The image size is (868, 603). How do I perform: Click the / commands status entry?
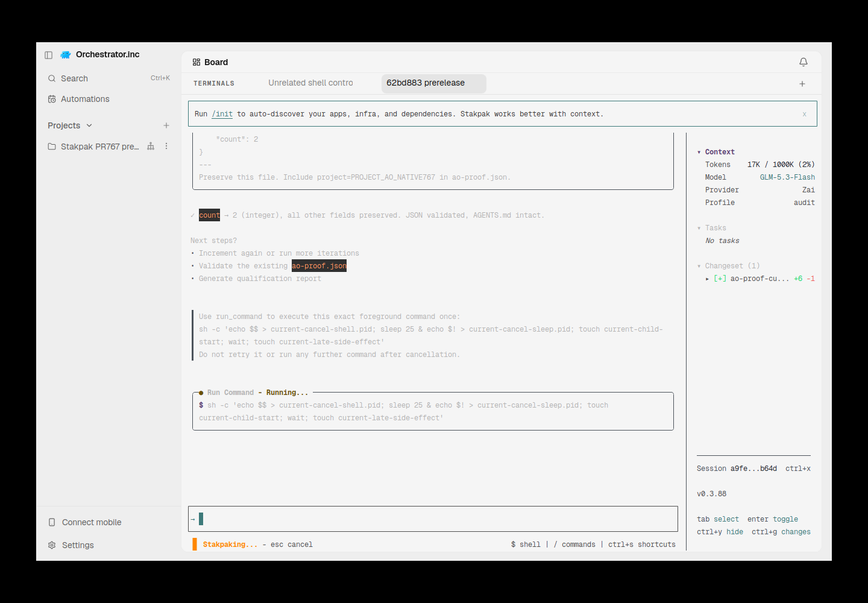(x=574, y=545)
